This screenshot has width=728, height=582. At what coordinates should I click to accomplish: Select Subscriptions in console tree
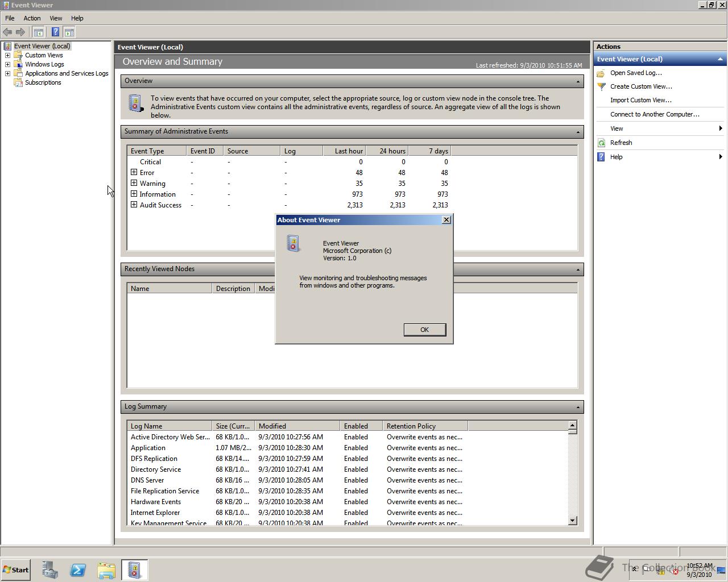tap(43, 82)
